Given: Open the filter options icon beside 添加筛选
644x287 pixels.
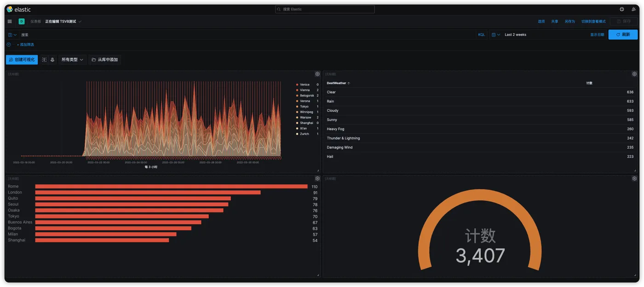Looking at the screenshot, I should (x=9, y=45).
